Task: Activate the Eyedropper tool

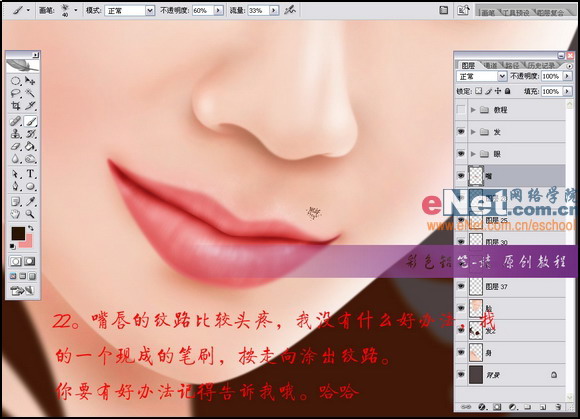Action: coord(31,201)
